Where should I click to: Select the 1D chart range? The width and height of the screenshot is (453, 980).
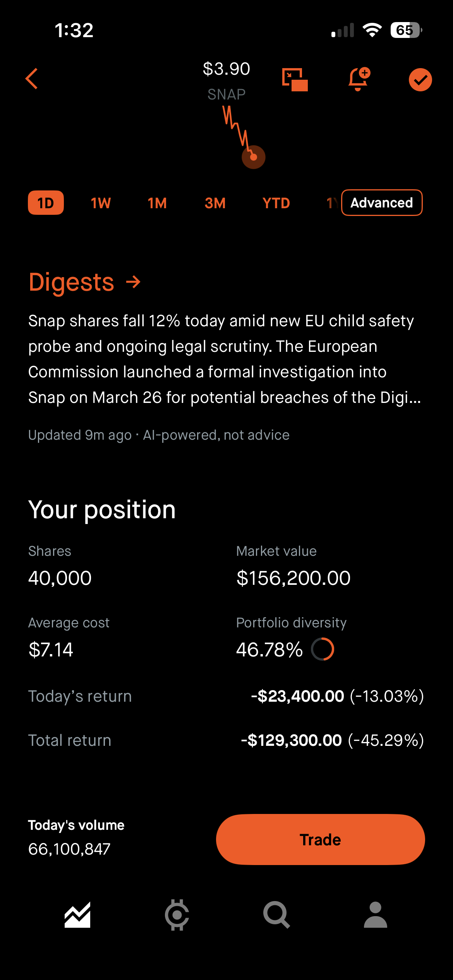point(46,203)
